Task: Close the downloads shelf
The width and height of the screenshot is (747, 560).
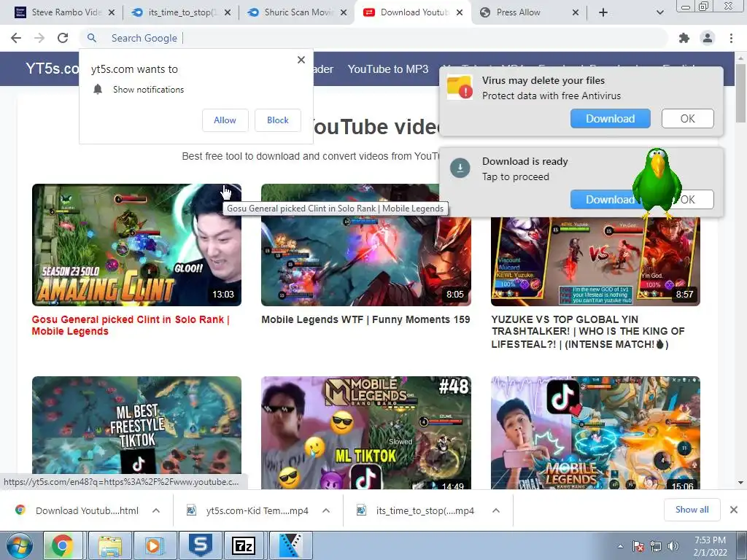Action: tap(734, 510)
